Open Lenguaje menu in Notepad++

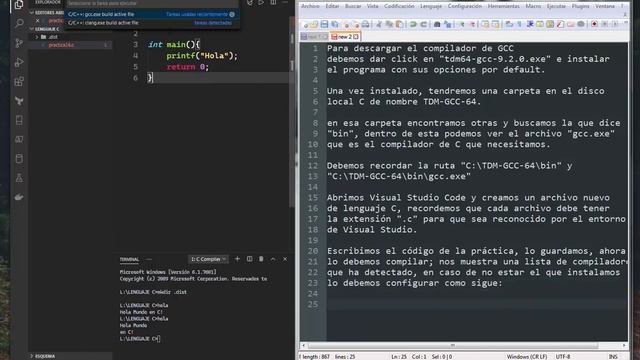[431, 6]
